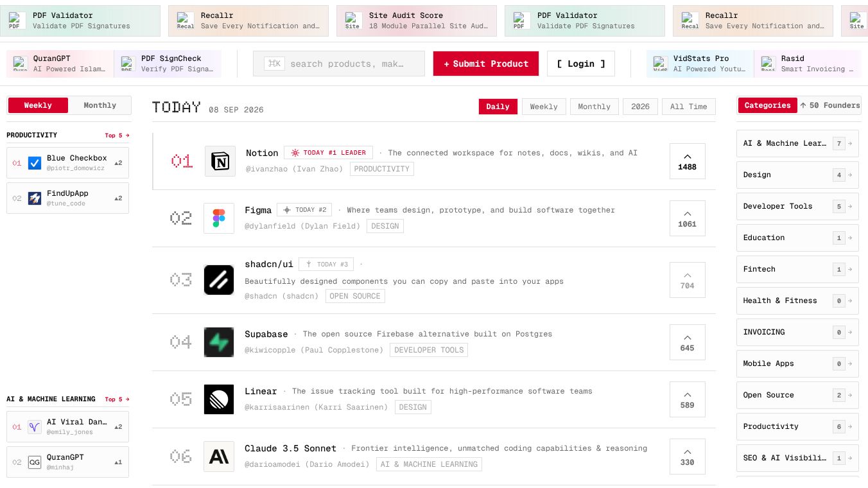
Task: Click the QuranGPT icon in AI list
Action: (x=35, y=462)
